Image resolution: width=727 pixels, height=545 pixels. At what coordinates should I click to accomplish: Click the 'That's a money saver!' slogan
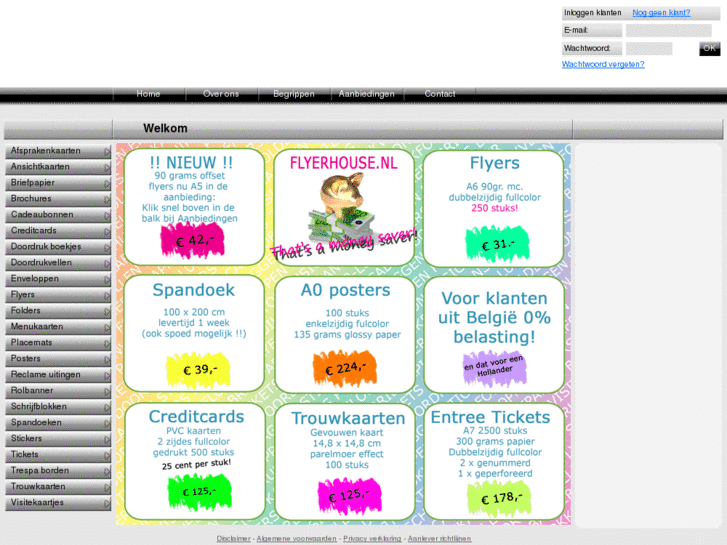(x=344, y=244)
